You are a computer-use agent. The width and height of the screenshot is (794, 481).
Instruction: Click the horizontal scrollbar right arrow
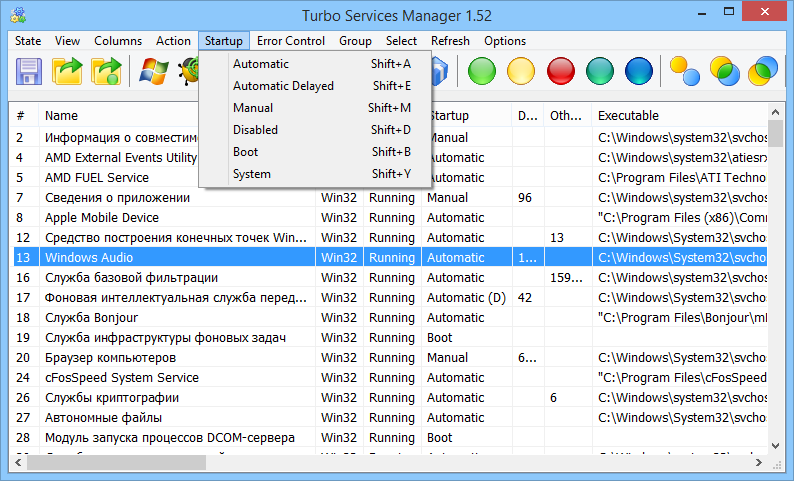[x=759, y=462]
